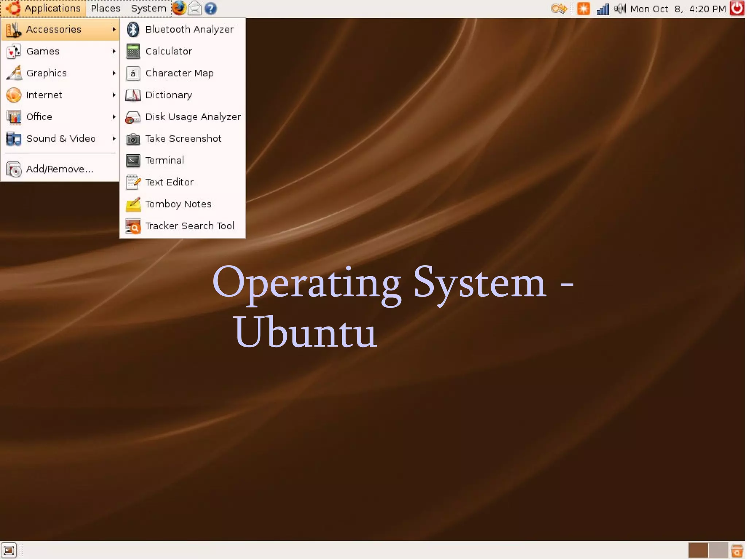Click the Sound & Video film icon
747x560 pixels.
point(13,139)
